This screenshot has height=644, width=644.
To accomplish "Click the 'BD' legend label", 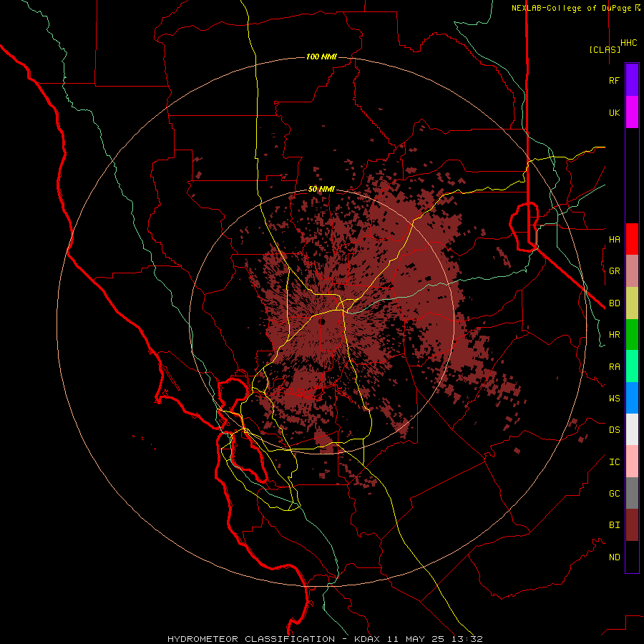I will 614,303.
